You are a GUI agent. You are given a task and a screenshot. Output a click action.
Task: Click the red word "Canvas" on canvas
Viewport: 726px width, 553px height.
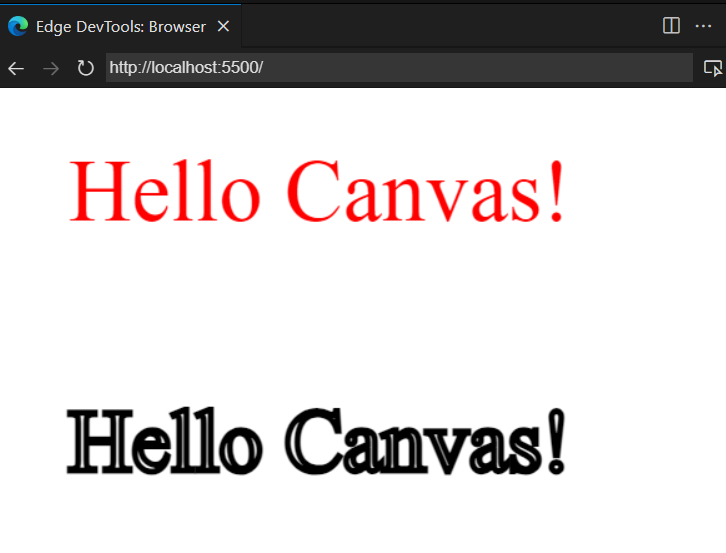(412, 192)
